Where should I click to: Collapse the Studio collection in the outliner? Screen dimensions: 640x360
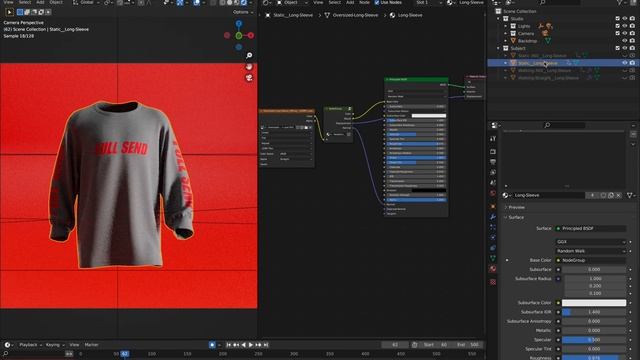coord(498,19)
